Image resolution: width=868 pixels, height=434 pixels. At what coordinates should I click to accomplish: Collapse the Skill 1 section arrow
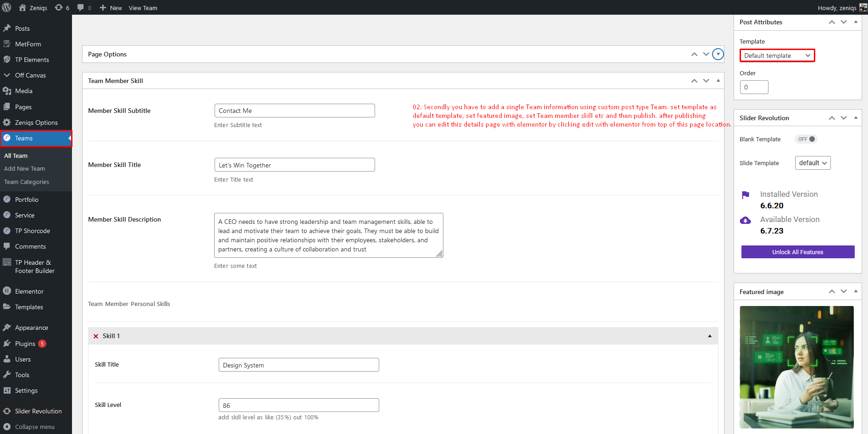pyautogui.click(x=710, y=336)
